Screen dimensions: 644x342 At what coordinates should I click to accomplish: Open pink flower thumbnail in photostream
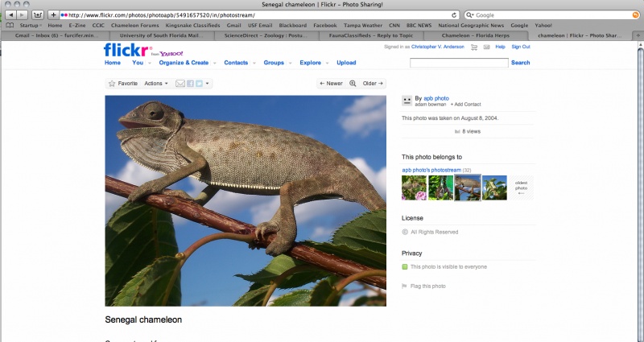pyautogui.click(x=414, y=188)
